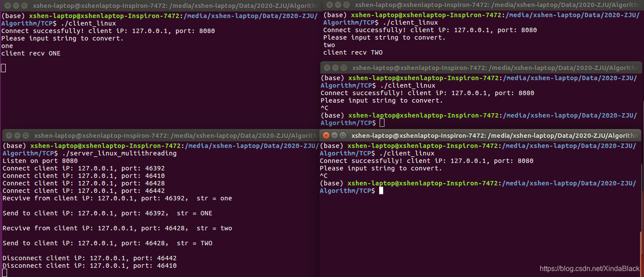Image resolution: width=644 pixels, height=277 pixels.
Task: Click the typed input "two" in client terminal
Action: point(329,45)
